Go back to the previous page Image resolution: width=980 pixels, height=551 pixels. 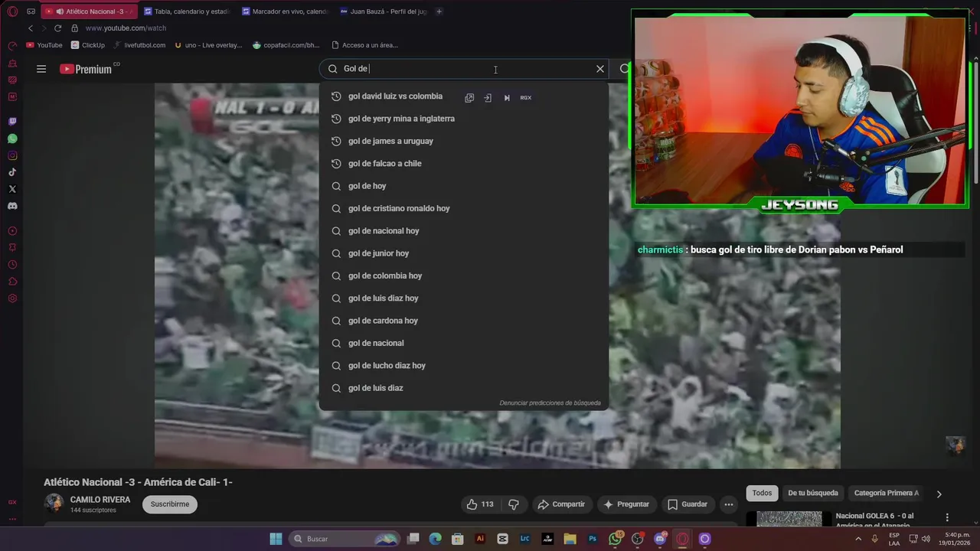tap(31, 28)
